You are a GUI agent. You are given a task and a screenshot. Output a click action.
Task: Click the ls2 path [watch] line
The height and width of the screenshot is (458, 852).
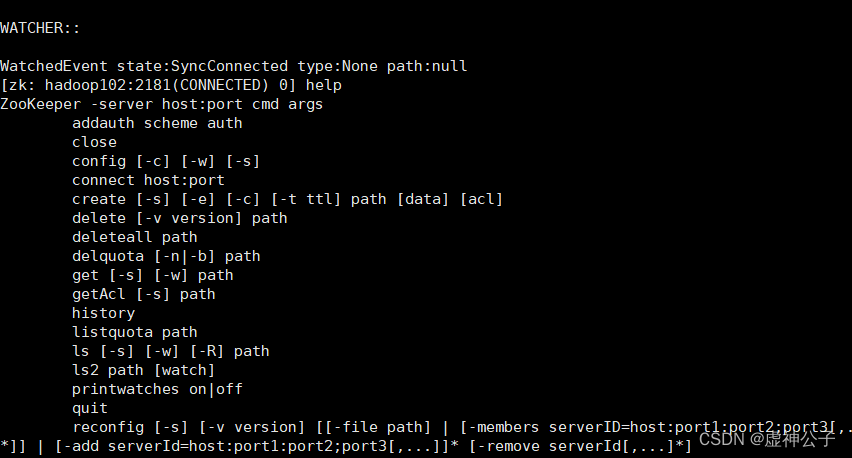click(x=143, y=371)
